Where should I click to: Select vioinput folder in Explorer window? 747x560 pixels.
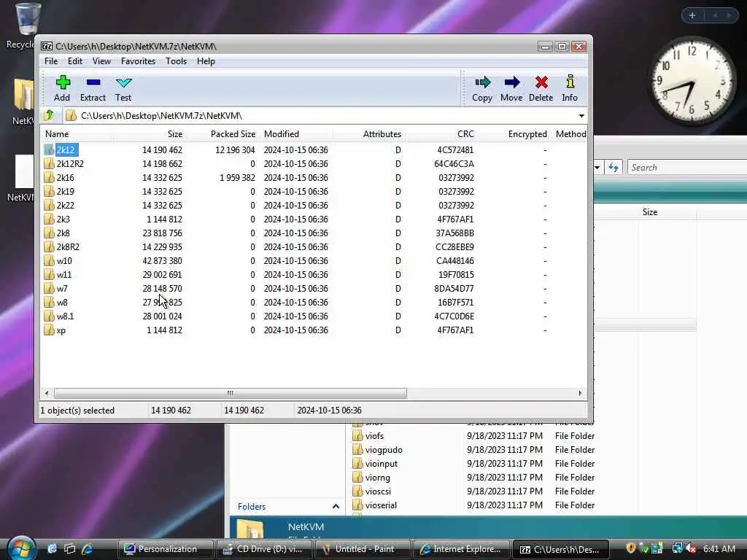click(381, 463)
